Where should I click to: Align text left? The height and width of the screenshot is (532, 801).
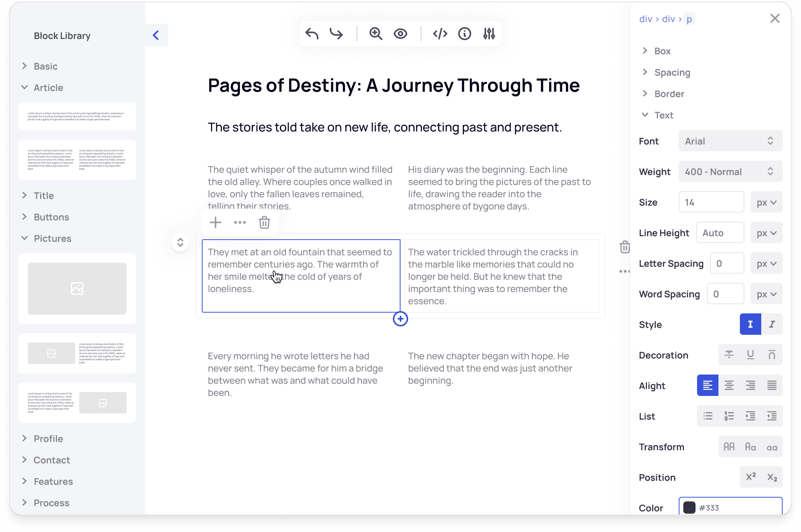pos(708,385)
